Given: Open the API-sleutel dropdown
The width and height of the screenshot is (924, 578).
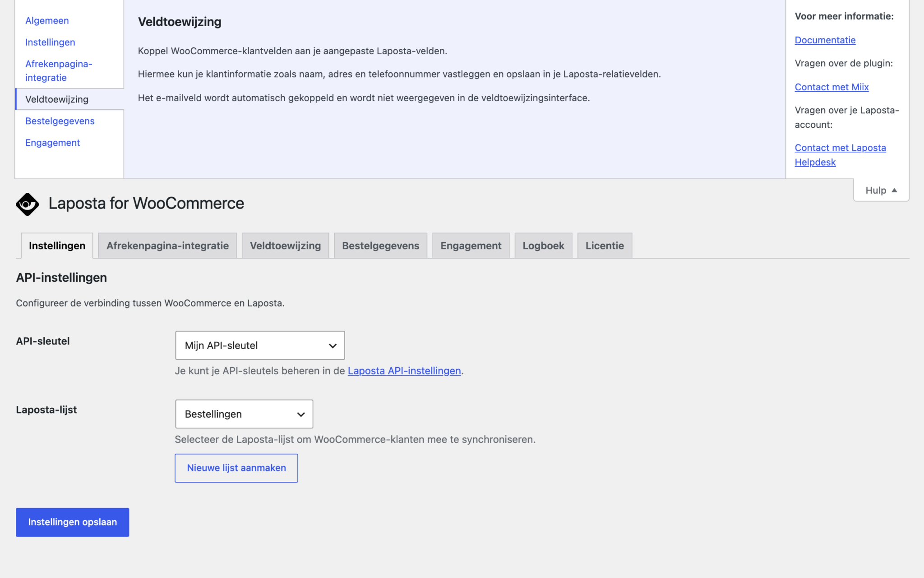Looking at the screenshot, I should pos(260,345).
